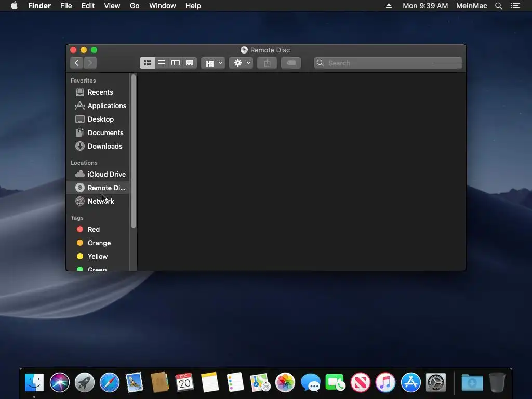Viewport: 532px width, 399px height.
Task: Open Maps from the Dock
Action: (x=260, y=382)
